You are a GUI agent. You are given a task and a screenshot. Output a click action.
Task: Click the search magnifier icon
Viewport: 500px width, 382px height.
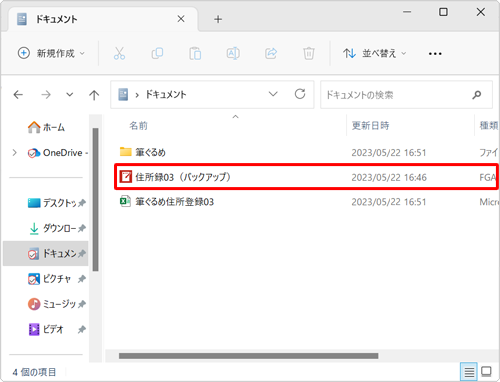coord(477,95)
